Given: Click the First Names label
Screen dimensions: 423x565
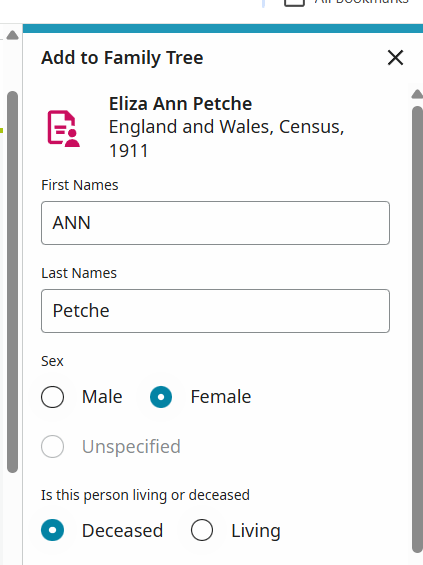Looking at the screenshot, I should [x=80, y=185].
